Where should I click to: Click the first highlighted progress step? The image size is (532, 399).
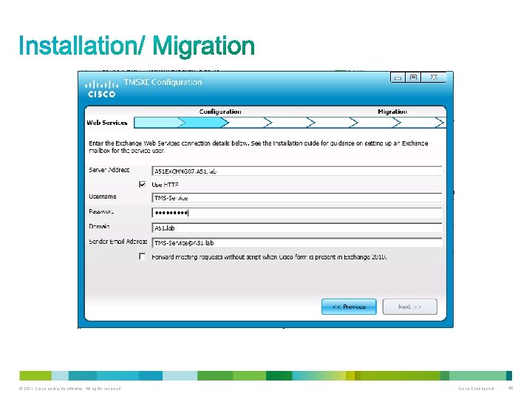click(158, 123)
